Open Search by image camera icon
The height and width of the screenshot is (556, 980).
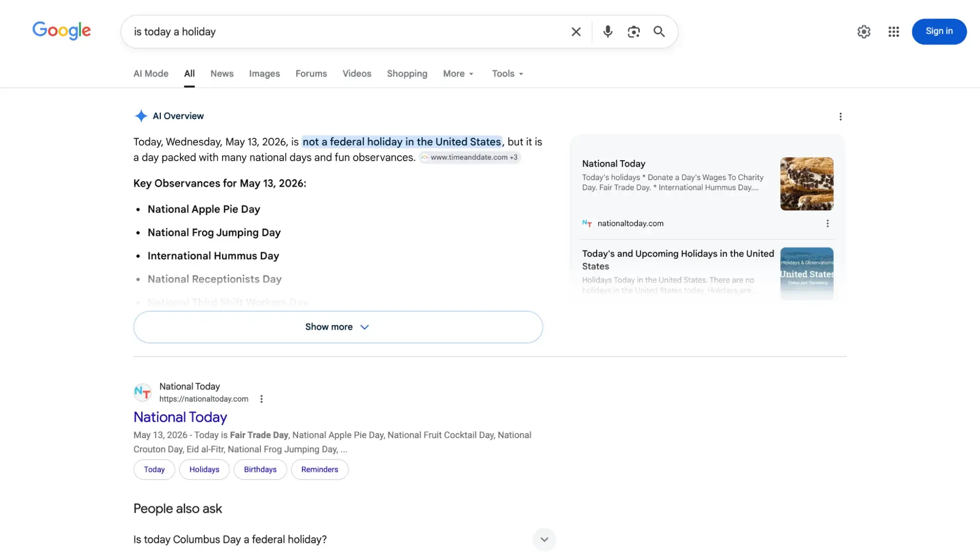click(633, 32)
